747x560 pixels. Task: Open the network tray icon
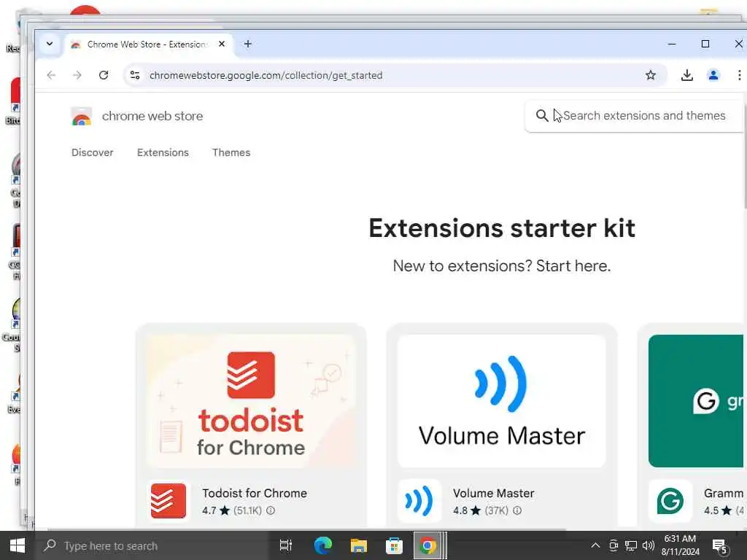(631, 545)
